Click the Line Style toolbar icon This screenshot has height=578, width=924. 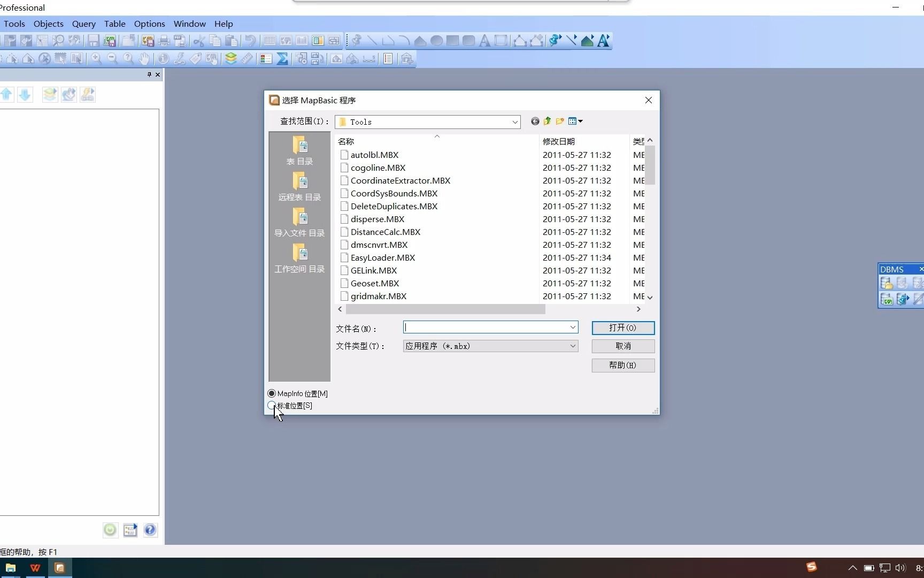[x=571, y=41]
